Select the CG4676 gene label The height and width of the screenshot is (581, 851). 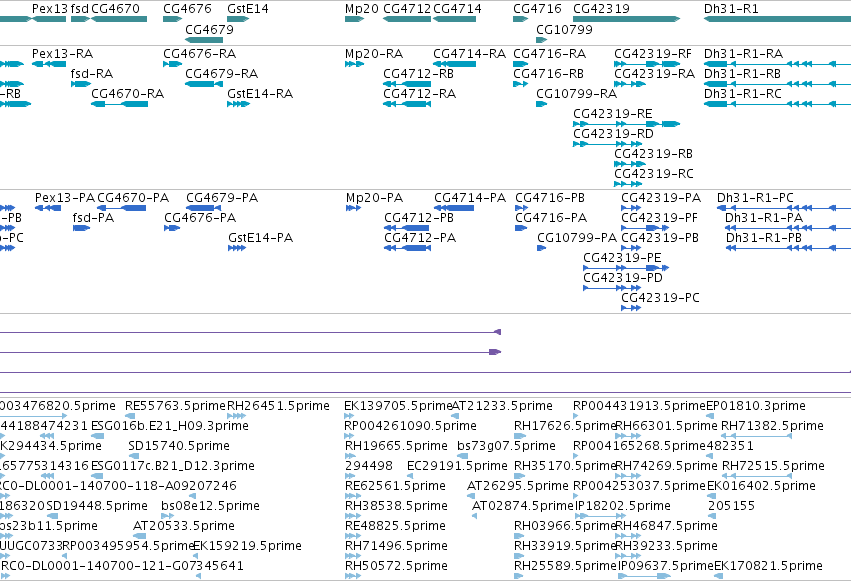pyautogui.click(x=187, y=9)
